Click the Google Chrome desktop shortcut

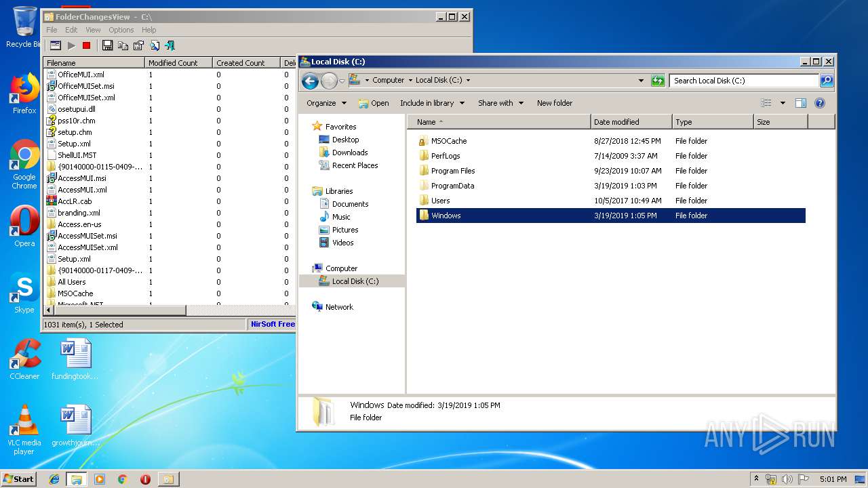tap(24, 165)
